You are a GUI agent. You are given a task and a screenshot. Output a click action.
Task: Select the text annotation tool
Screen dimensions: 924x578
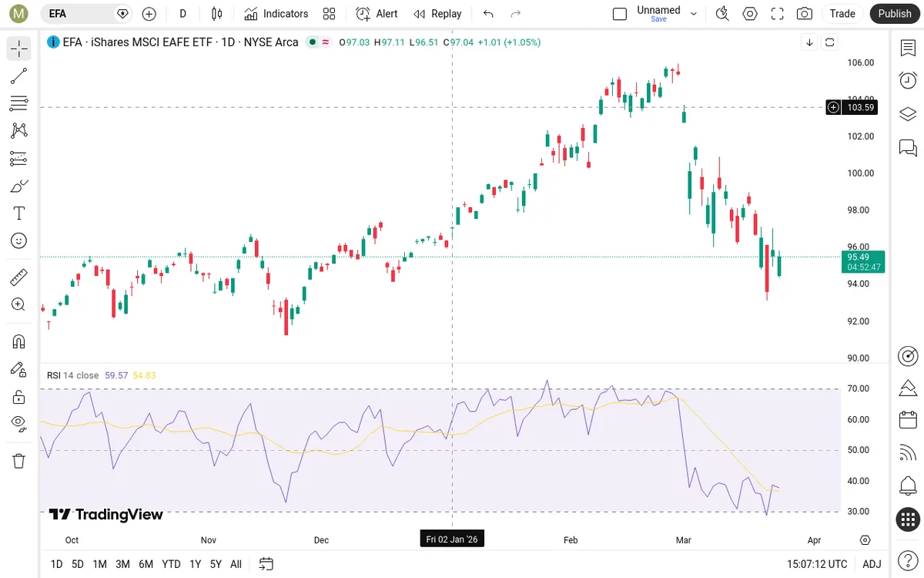[19, 213]
